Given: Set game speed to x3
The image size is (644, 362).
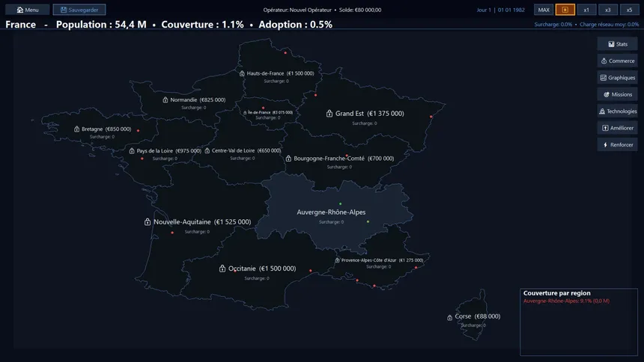Looking at the screenshot, I should pos(607,10).
